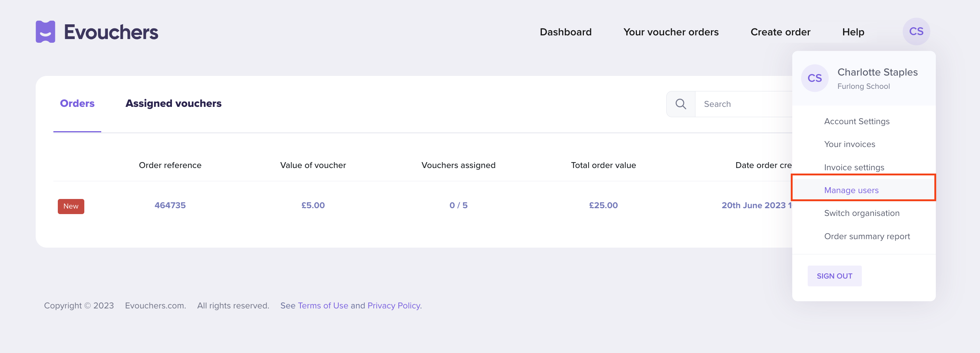Open Order summary report
This screenshot has width=980, height=353.
[867, 236]
